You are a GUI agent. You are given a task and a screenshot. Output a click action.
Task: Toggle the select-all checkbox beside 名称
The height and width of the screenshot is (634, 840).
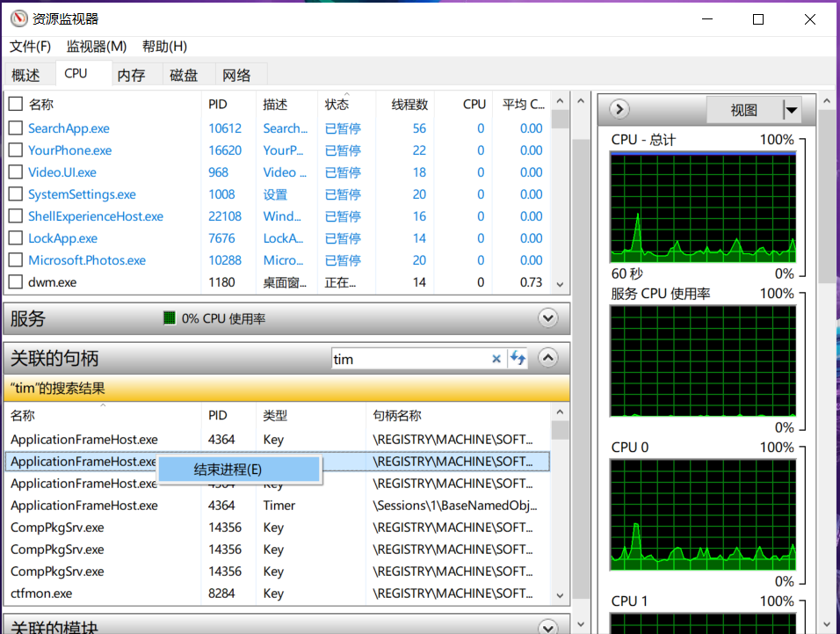pos(16,104)
